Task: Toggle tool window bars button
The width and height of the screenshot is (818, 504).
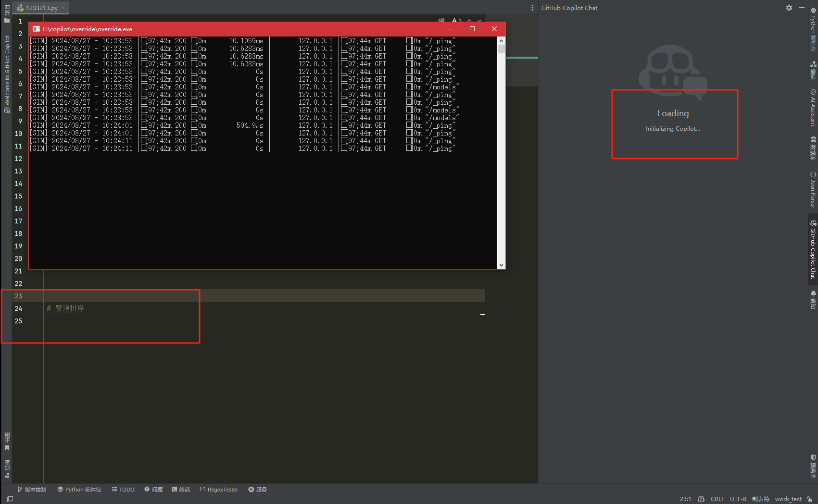Action: coord(10,499)
